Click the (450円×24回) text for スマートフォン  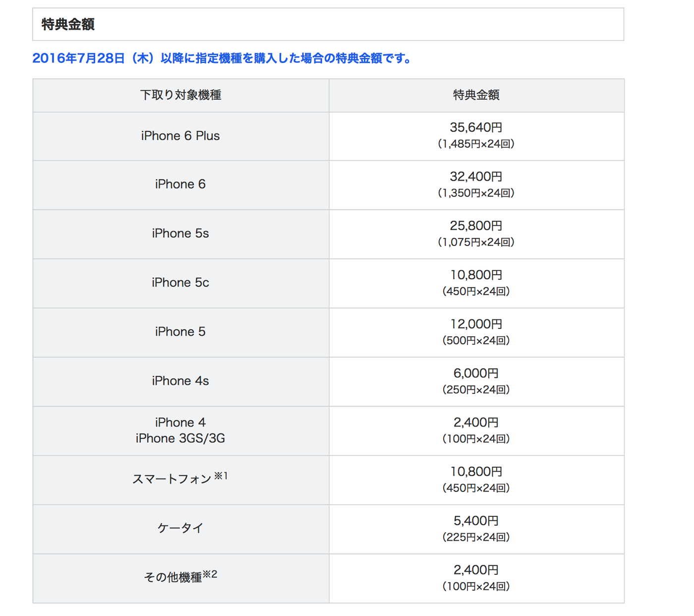click(x=476, y=488)
